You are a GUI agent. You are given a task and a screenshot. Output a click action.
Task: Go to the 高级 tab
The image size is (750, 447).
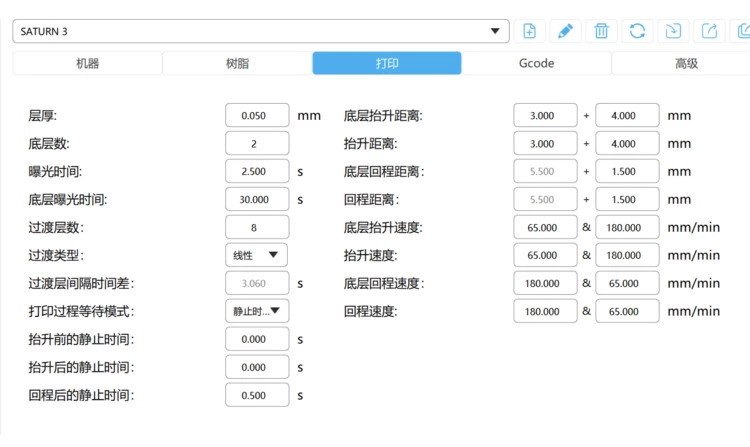click(685, 63)
